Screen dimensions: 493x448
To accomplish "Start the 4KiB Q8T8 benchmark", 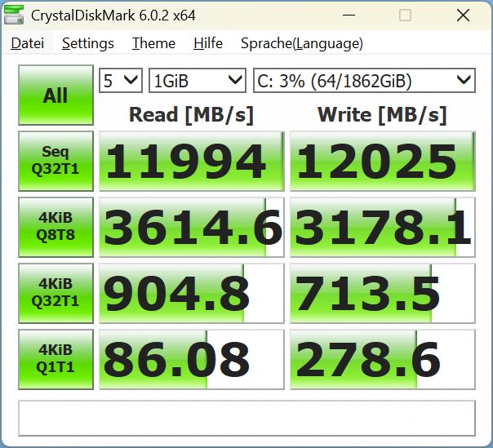I will (55, 227).
